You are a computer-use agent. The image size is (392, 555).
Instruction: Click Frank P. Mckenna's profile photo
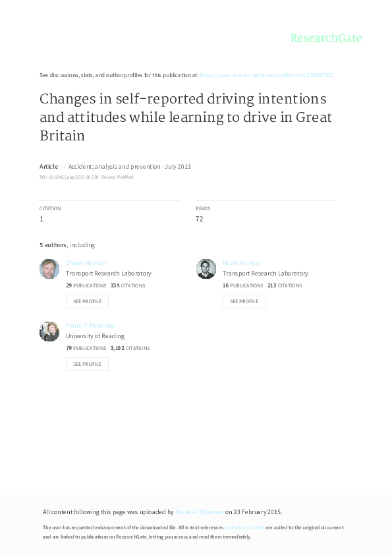[49, 331]
